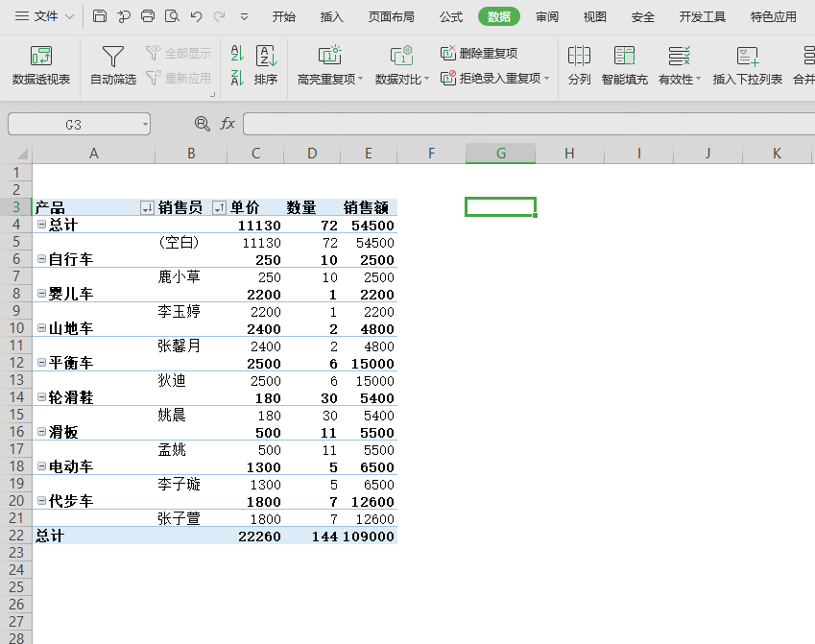
Task: Click the 有效性 data validation icon
Action: (x=679, y=56)
